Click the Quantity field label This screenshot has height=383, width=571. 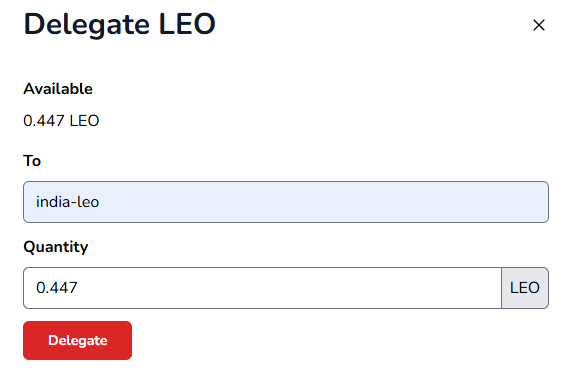pyautogui.click(x=56, y=247)
